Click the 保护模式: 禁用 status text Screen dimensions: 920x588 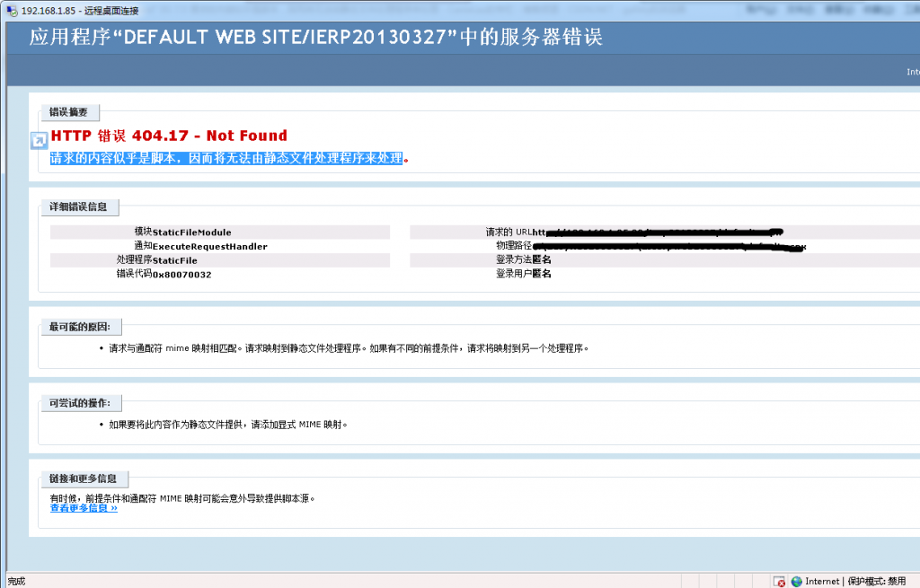click(x=876, y=582)
